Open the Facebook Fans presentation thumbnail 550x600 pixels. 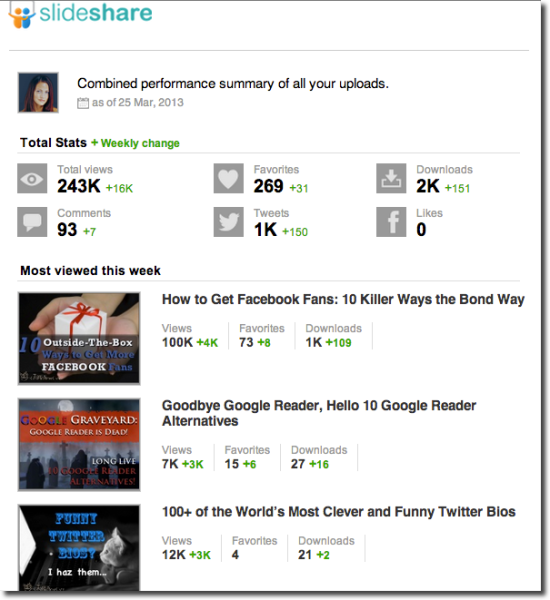click(79, 338)
